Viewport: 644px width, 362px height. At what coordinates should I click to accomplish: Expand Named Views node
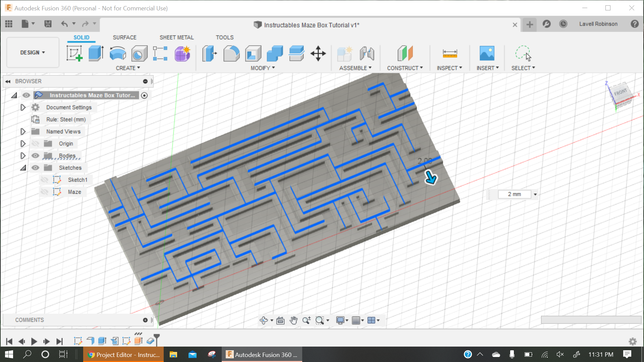click(x=23, y=131)
